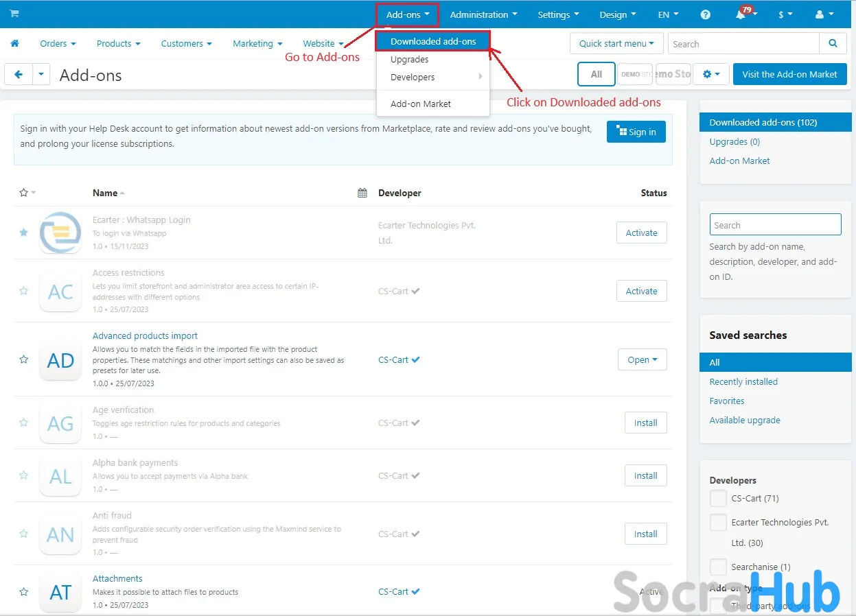Image resolution: width=856 pixels, height=616 pixels.
Task: Star the Access restrictions add-on as favorite
Action: point(23,291)
